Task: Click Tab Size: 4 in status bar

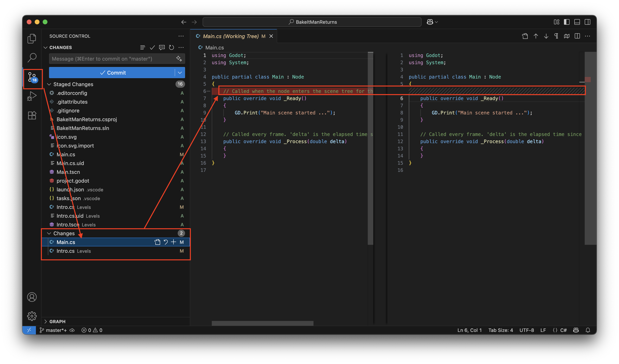Action: pos(501,330)
